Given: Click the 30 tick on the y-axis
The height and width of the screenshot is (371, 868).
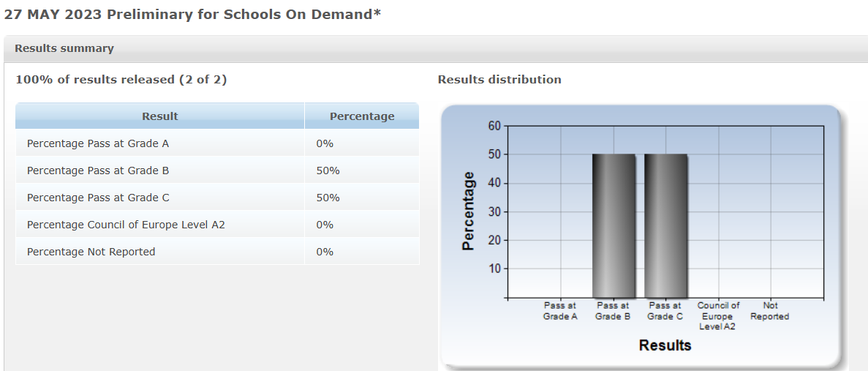Looking at the screenshot, I should click(x=494, y=211).
